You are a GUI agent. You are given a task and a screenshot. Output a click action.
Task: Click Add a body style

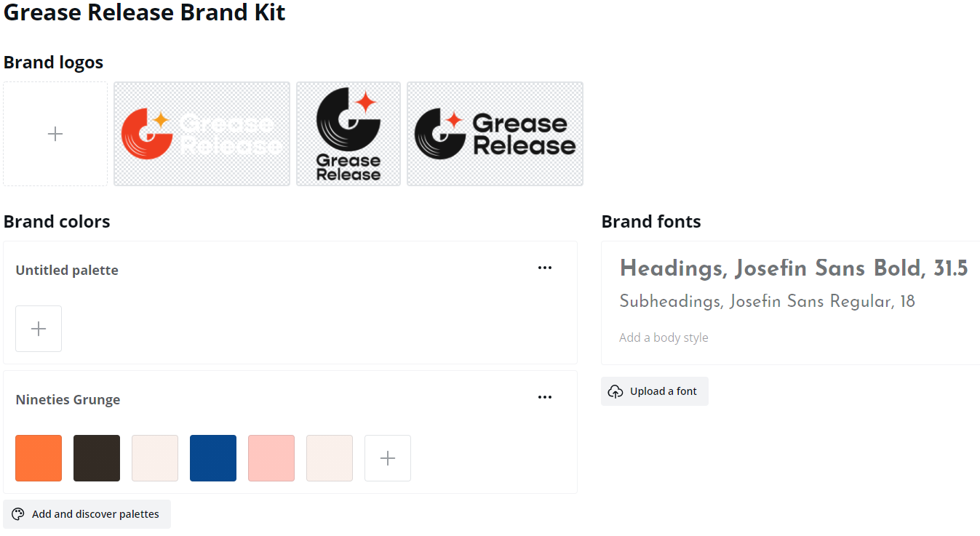click(664, 337)
